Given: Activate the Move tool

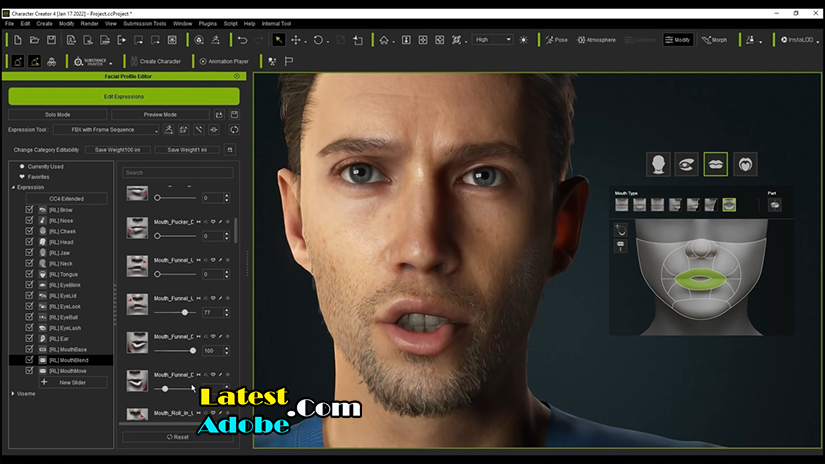Looking at the screenshot, I should [296, 40].
